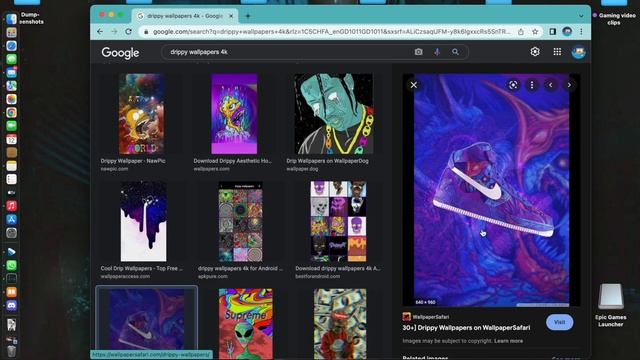Open Safari from the Dock
Image resolution: width=640 pixels, height=360 pixels.
point(11,46)
